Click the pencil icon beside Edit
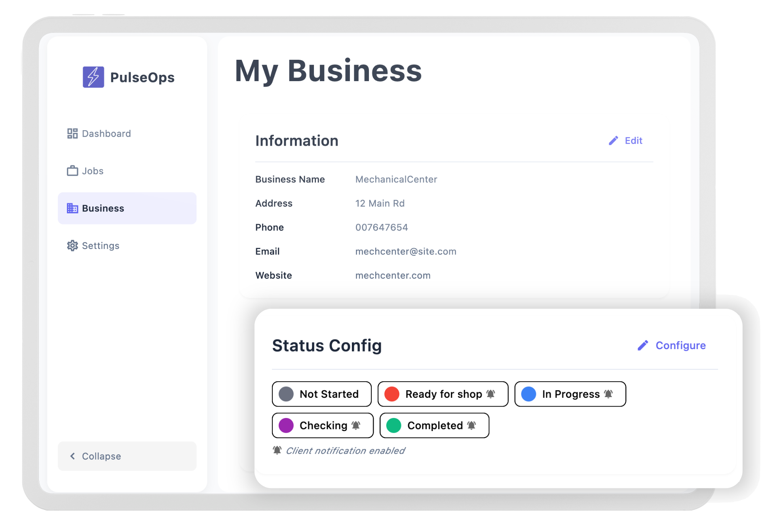Viewport: 777px width, 532px height. (x=614, y=141)
